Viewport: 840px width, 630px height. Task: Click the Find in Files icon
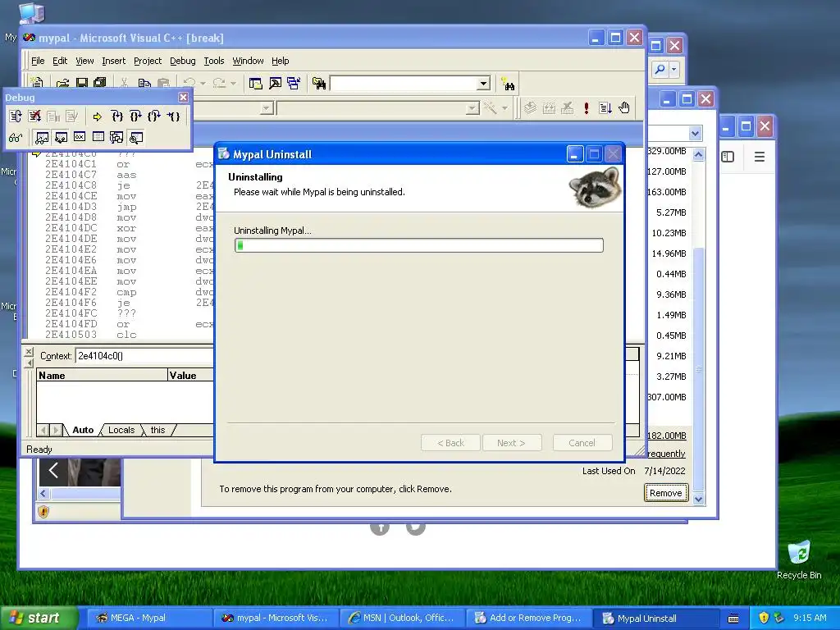pyautogui.click(x=319, y=84)
